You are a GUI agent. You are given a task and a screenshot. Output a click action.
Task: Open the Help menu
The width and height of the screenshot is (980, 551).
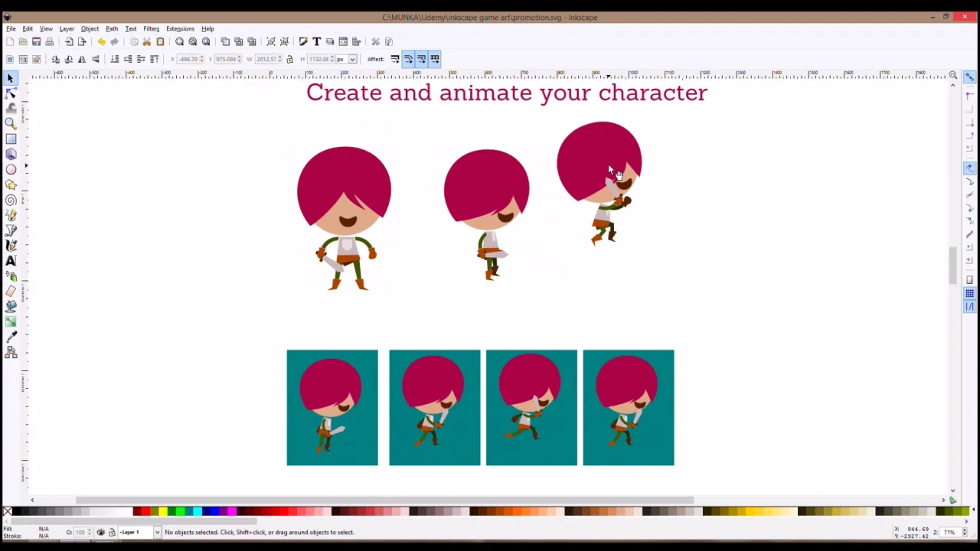207,28
